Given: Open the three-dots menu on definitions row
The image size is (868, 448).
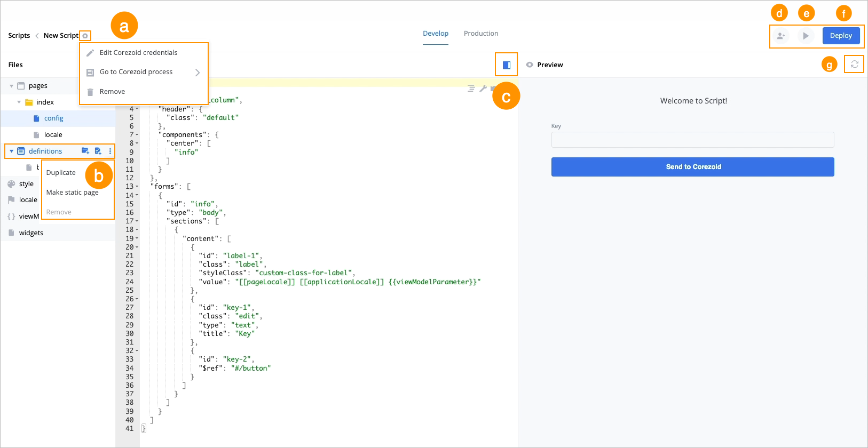Looking at the screenshot, I should [110, 151].
